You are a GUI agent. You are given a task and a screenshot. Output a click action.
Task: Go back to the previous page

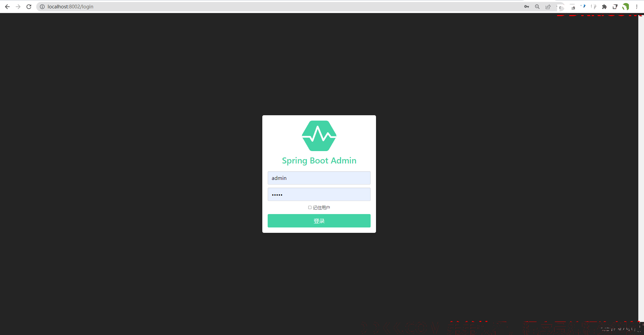[x=7, y=7]
